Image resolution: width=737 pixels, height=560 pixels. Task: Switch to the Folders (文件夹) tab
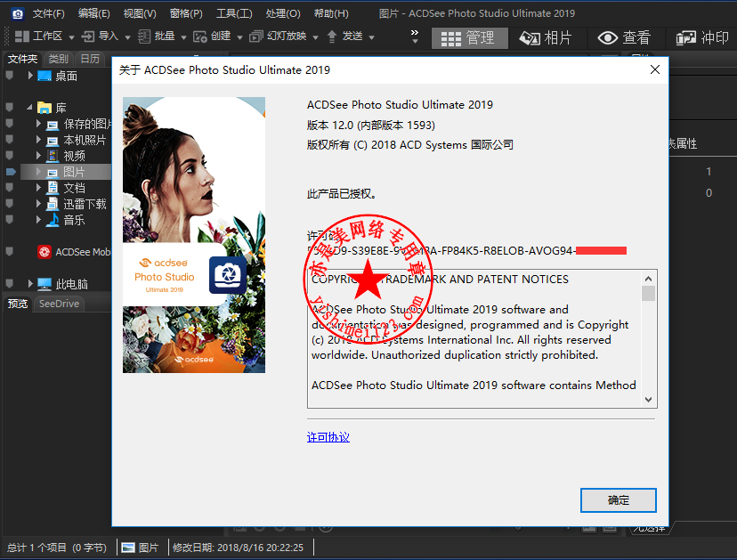pyautogui.click(x=22, y=59)
